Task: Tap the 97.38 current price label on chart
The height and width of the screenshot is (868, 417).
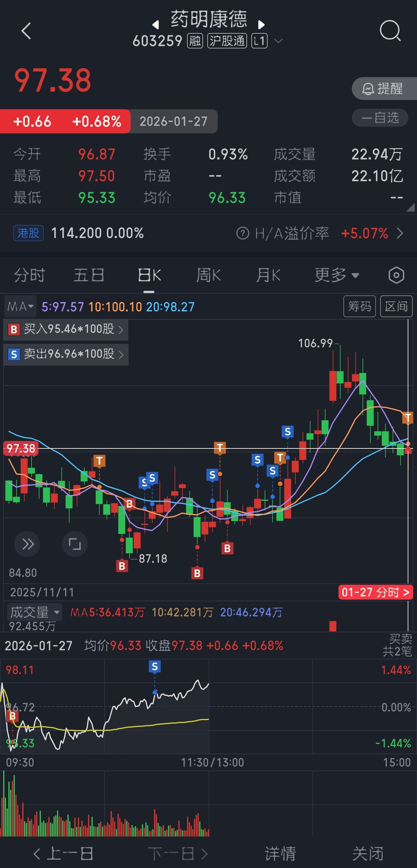Action: click(x=21, y=448)
